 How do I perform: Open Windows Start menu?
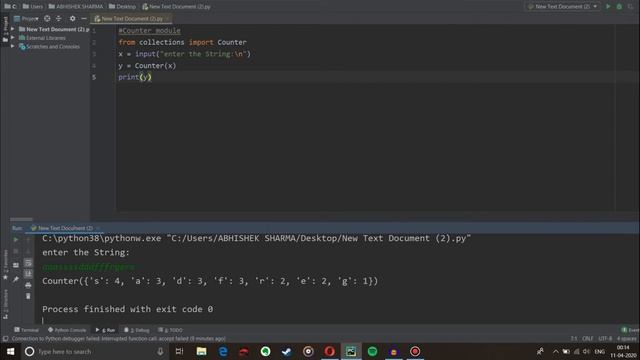pos(11,351)
